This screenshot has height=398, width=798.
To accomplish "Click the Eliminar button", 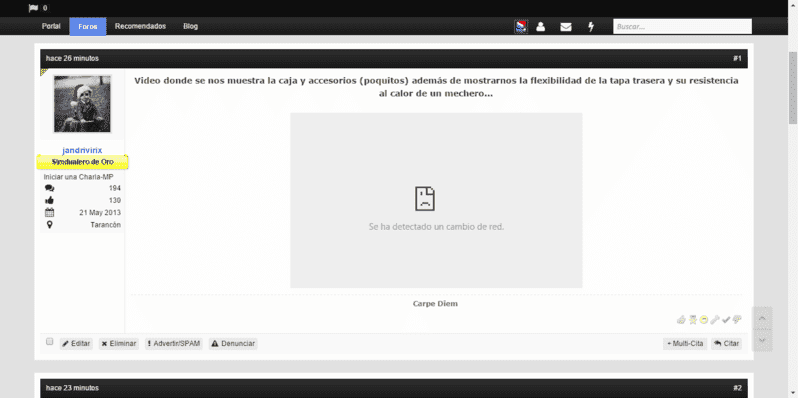I will pyautogui.click(x=119, y=344).
